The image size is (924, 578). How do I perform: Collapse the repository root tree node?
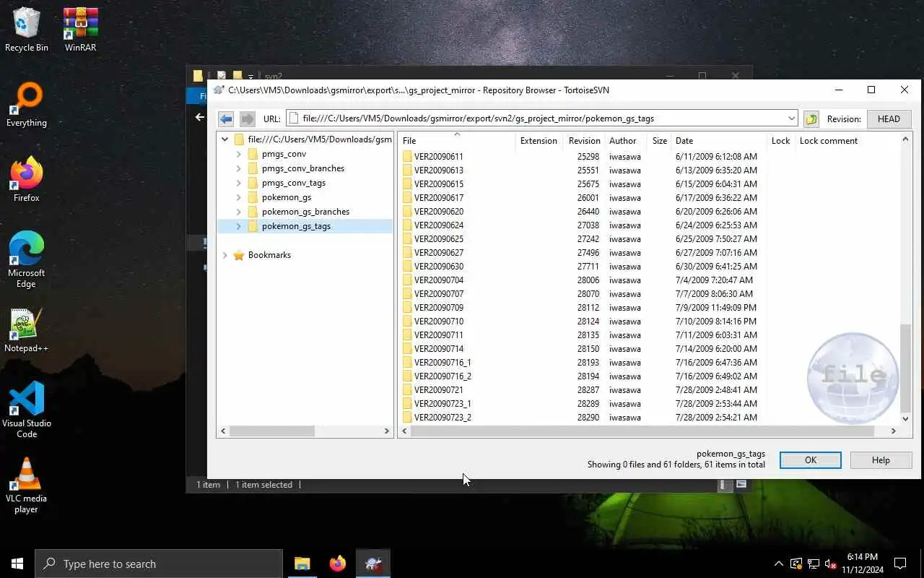pos(225,139)
